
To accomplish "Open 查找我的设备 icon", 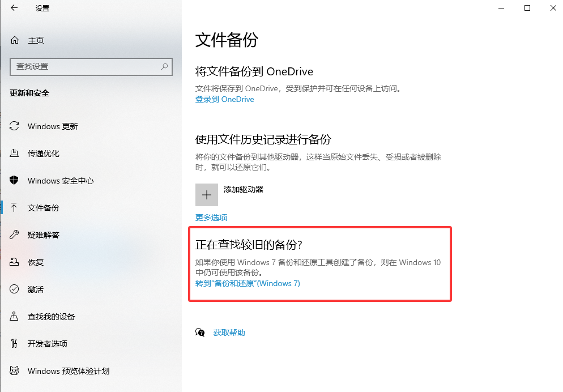I will pyautogui.click(x=14, y=316).
